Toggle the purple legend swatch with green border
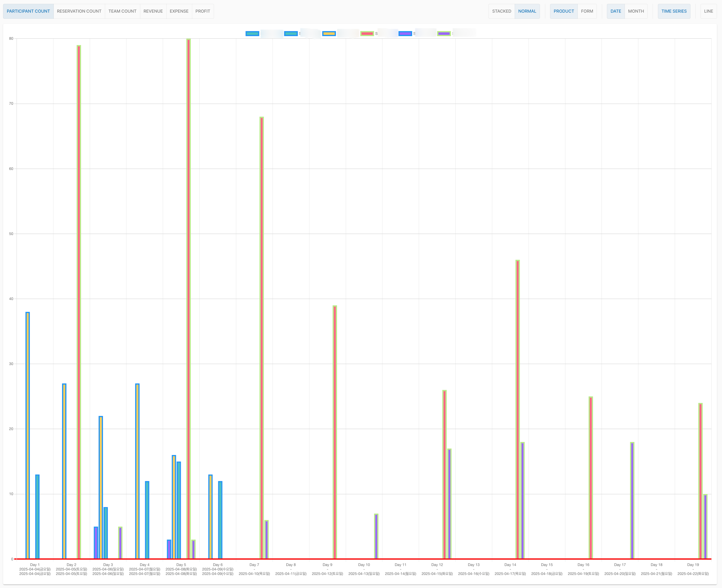Screen dimensions: 722x588 coord(444,33)
